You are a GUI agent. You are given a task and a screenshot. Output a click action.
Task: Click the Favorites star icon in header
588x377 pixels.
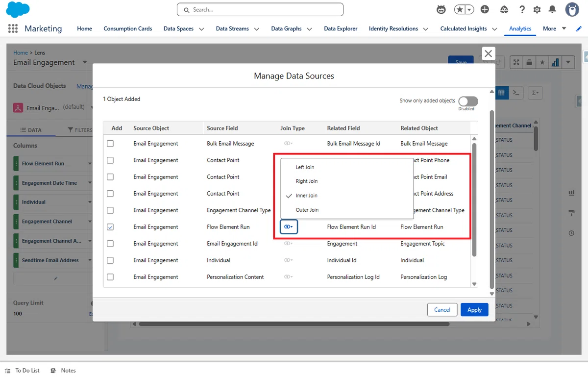[460, 9]
